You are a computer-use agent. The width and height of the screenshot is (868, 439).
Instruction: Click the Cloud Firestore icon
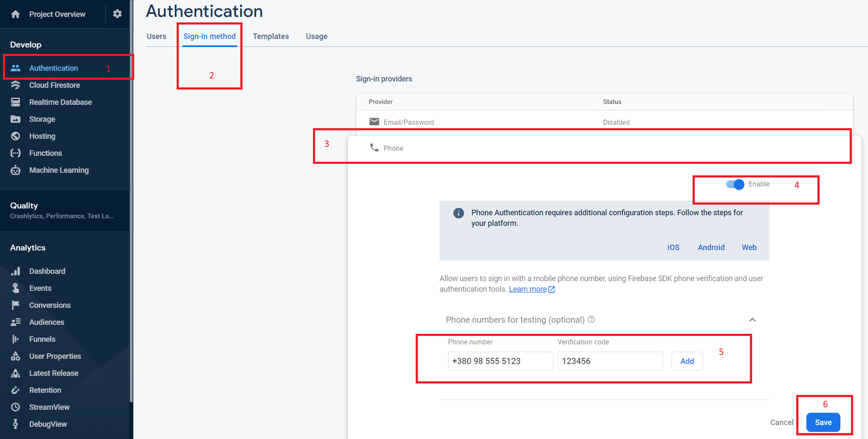click(15, 85)
